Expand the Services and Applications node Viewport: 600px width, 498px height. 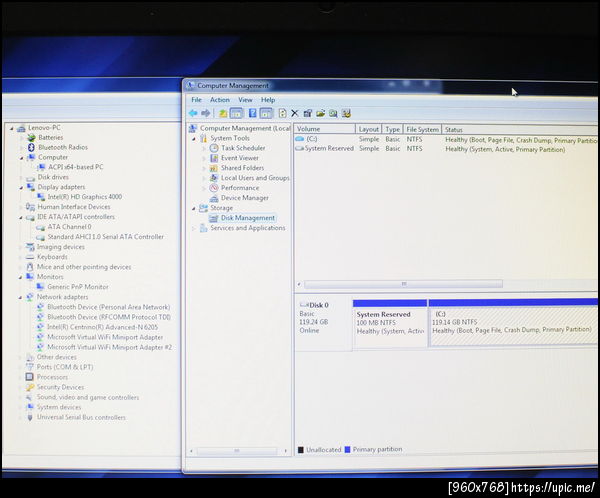coord(194,229)
